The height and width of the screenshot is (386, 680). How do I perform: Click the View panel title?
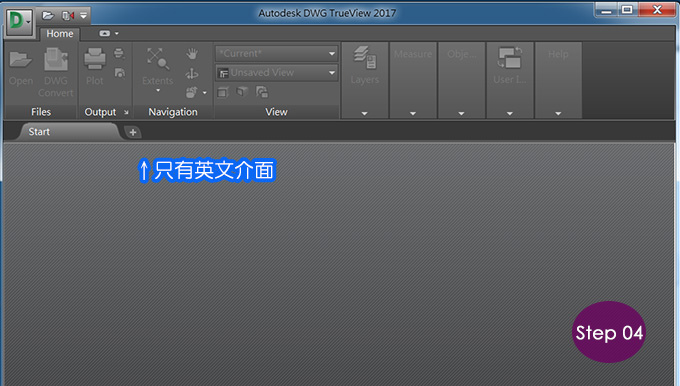click(276, 112)
